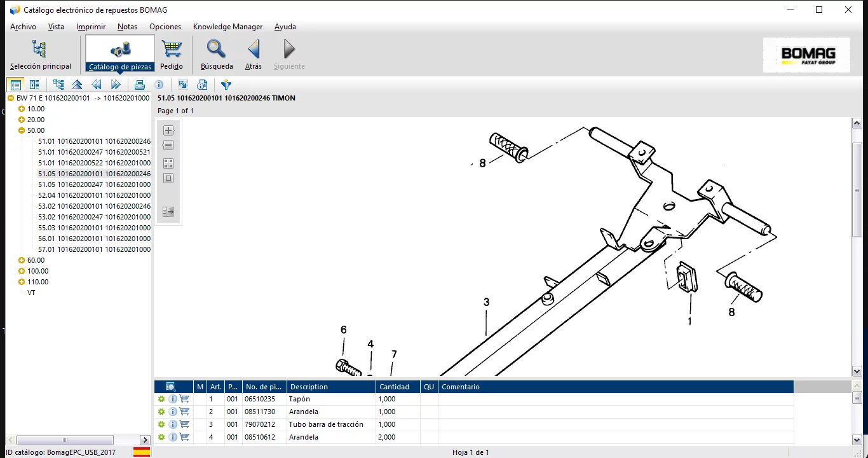Zoom out on the diagram with minus button
Viewport: 868px width, 458px height.
(168, 146)
